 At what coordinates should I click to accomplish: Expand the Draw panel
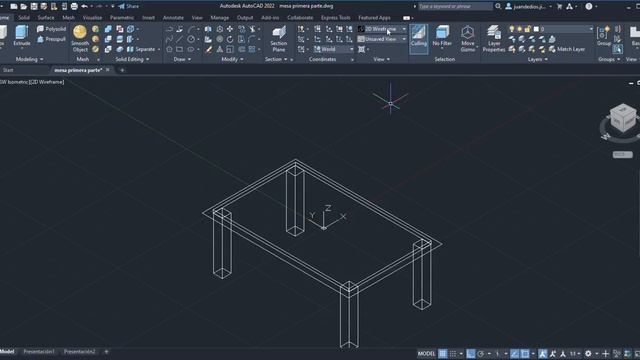click(x=182, y=60)
